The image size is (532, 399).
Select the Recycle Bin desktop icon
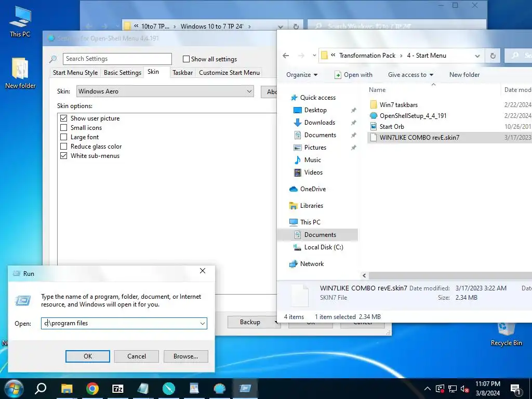[506, 334]
